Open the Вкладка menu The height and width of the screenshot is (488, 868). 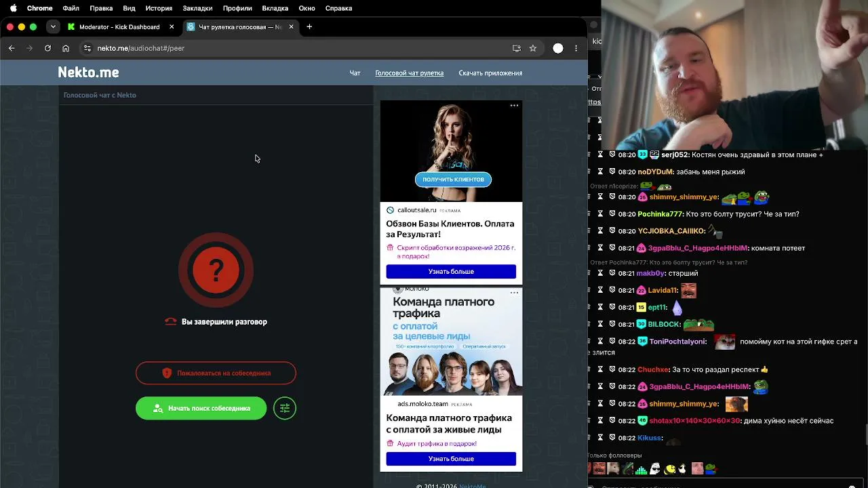275,8
